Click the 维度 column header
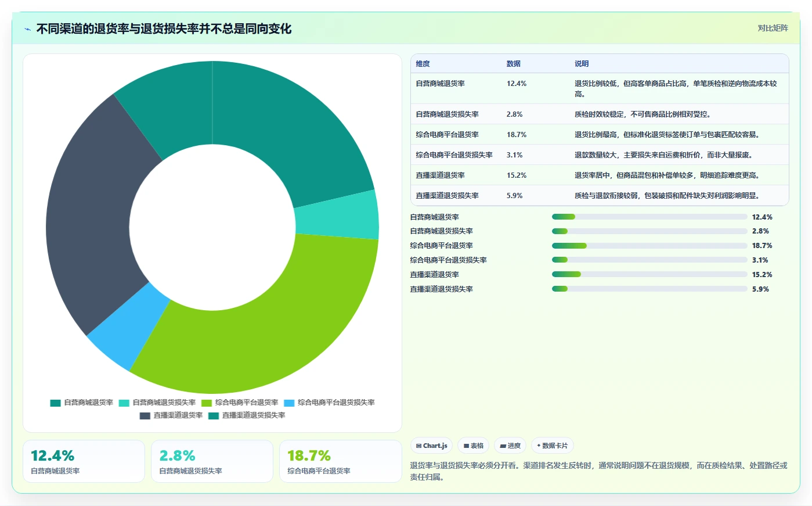Viewport: 812px width, 506px height. (x=423, y=64)
